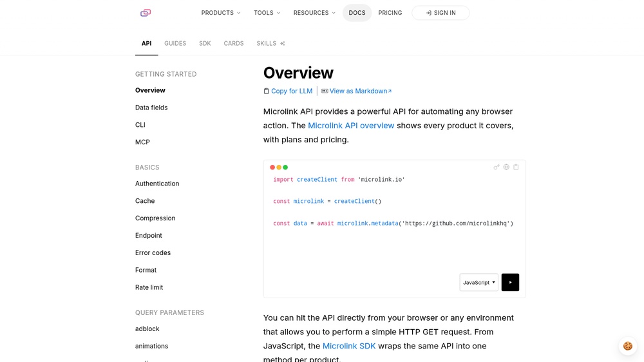Copy code with the clipboard icon
The height and width of the screenshot is (362, 644).
pos(516,167)
